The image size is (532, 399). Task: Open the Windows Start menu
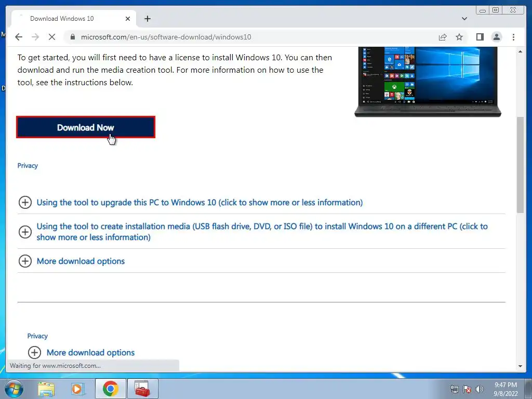(14, 389)
